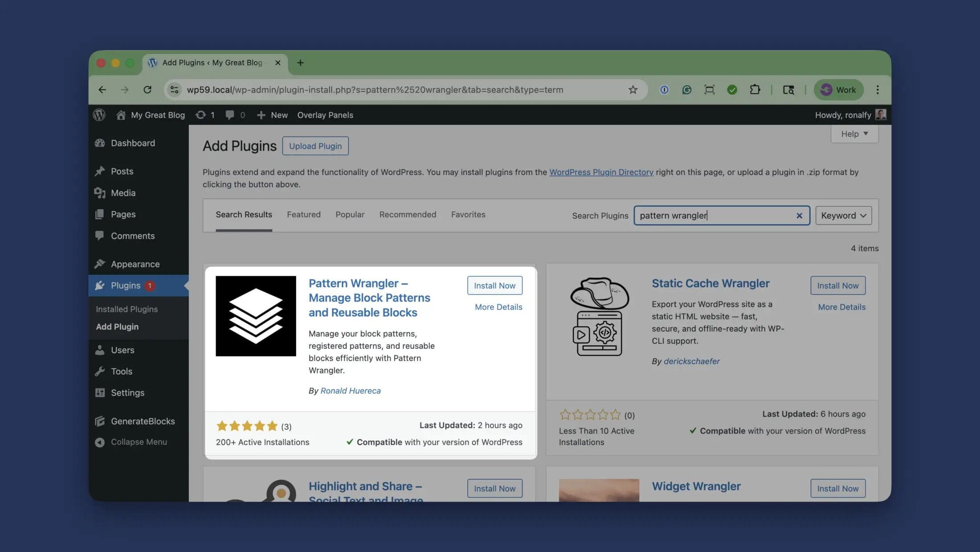The width and height of the screenshot is (980, 552).
Task: Click the Upload Plugin button
Action: tap(315, 146)
